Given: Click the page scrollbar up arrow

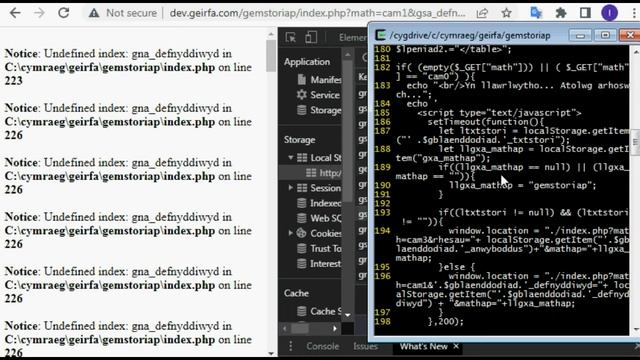Looking at the screenshot, I should click(271, 34).
